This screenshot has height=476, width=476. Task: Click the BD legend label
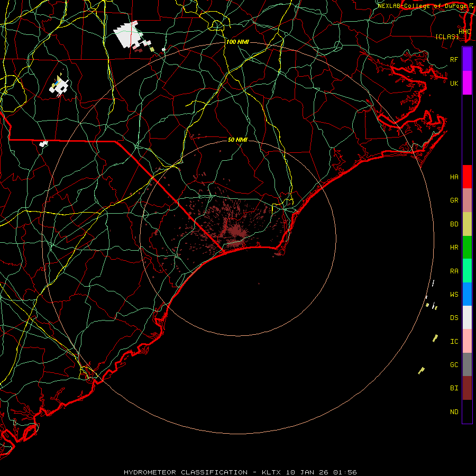(x=454, y=224)
